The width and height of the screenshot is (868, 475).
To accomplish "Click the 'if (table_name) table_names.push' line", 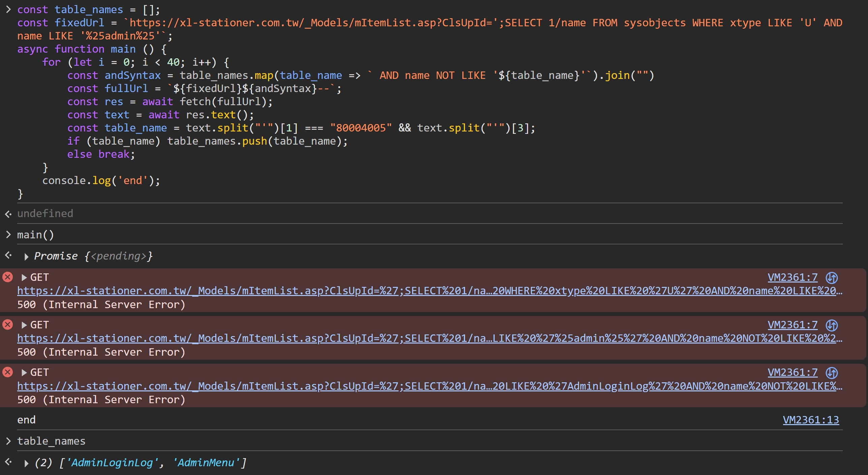I will 207,141.
